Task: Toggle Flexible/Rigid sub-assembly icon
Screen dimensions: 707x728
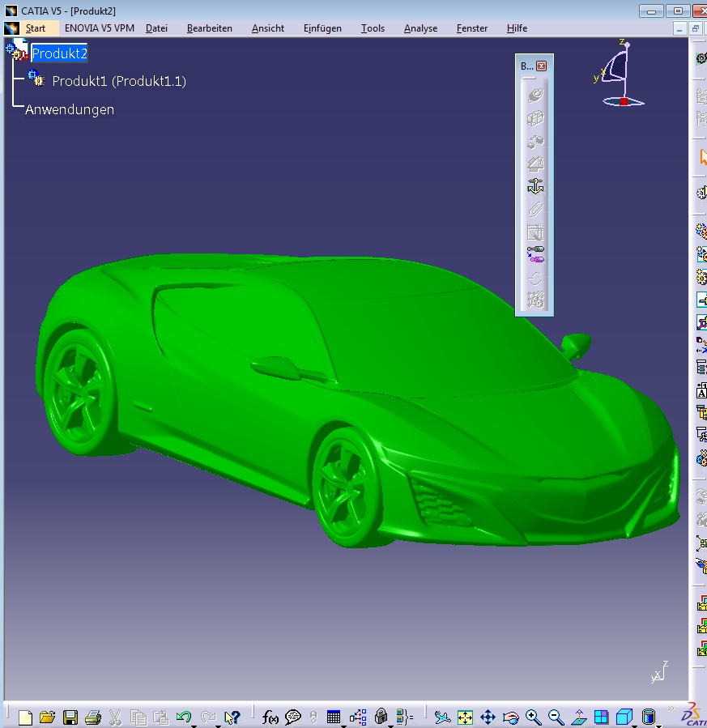Action: click(535, 255)
